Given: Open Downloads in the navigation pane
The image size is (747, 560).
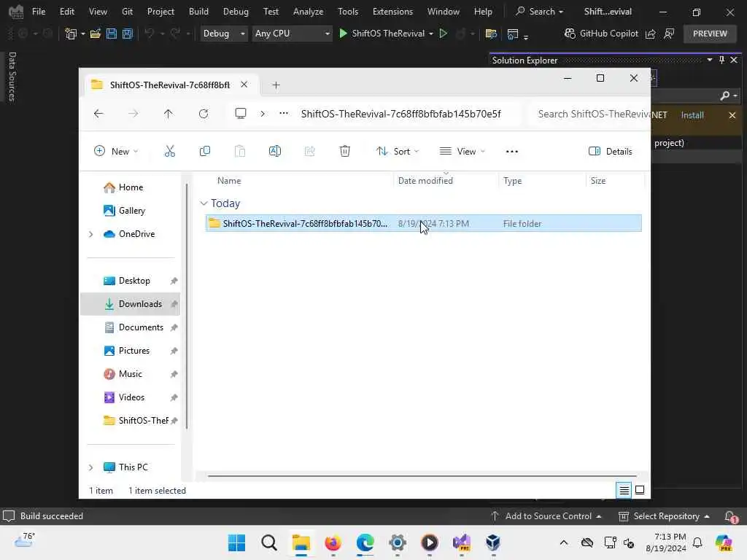Looking at the screenshot, I should [x=131, y=304].
